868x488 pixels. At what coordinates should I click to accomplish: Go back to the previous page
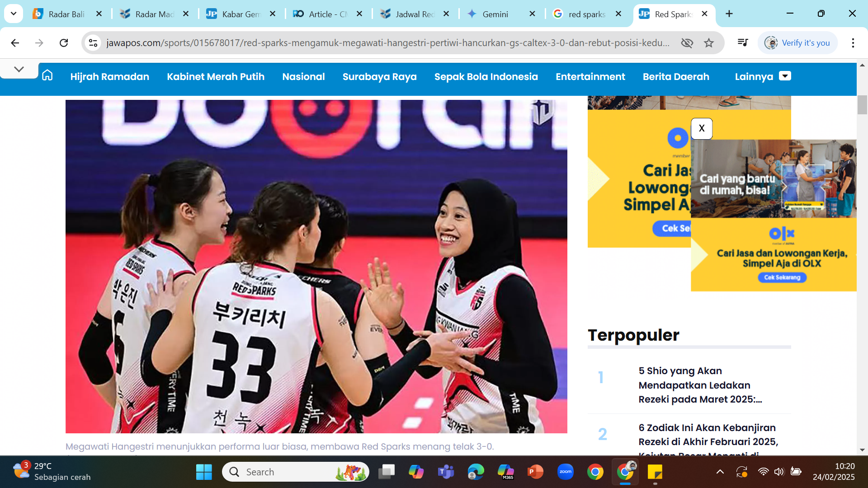15,43
